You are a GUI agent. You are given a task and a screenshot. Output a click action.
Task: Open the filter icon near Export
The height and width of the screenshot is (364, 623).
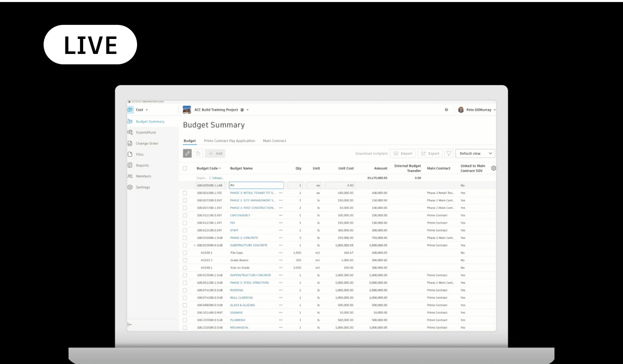tap(449, 153)
